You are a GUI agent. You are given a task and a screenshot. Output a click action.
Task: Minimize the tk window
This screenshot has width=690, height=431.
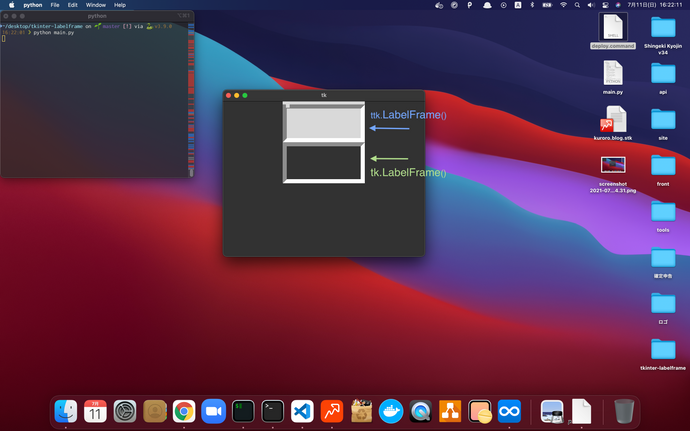tap(237, 96)
